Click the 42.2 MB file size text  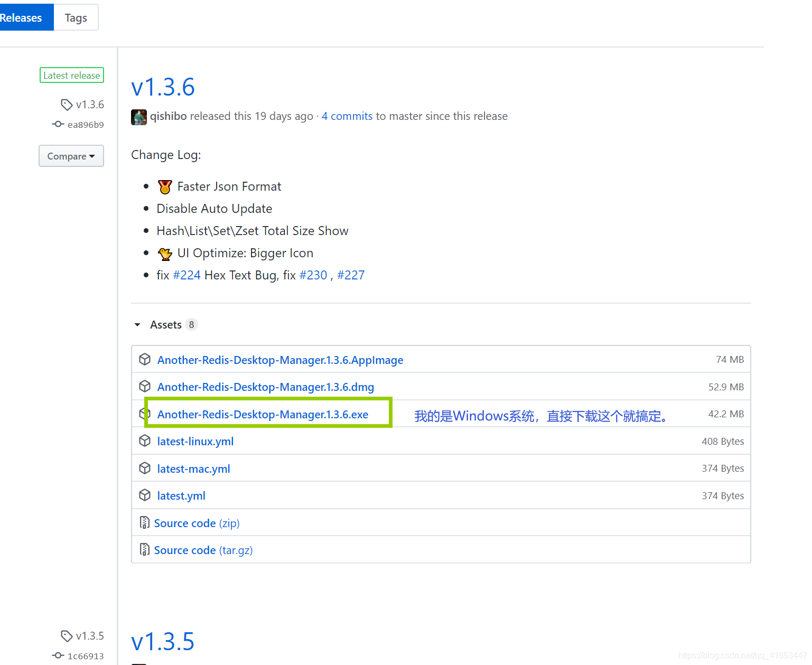[726, 414]
